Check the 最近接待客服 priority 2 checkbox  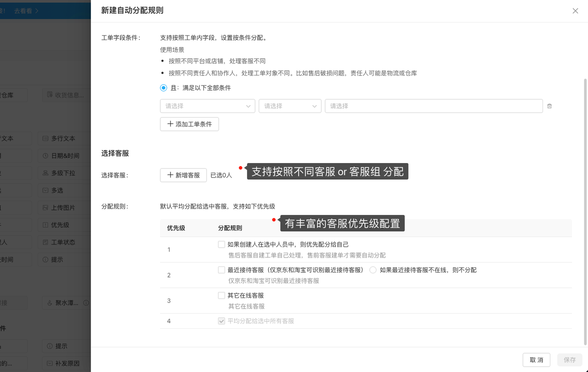pyautogui.click(x=222, y=270)
